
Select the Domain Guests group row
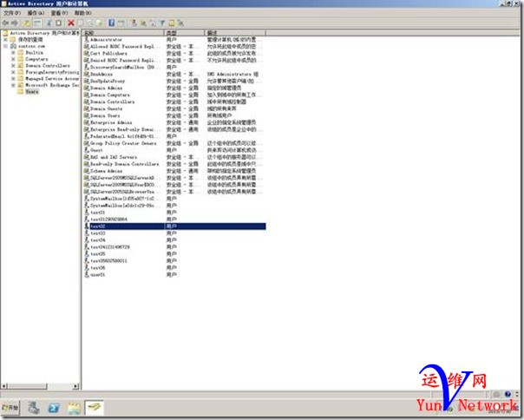(174, 108)
